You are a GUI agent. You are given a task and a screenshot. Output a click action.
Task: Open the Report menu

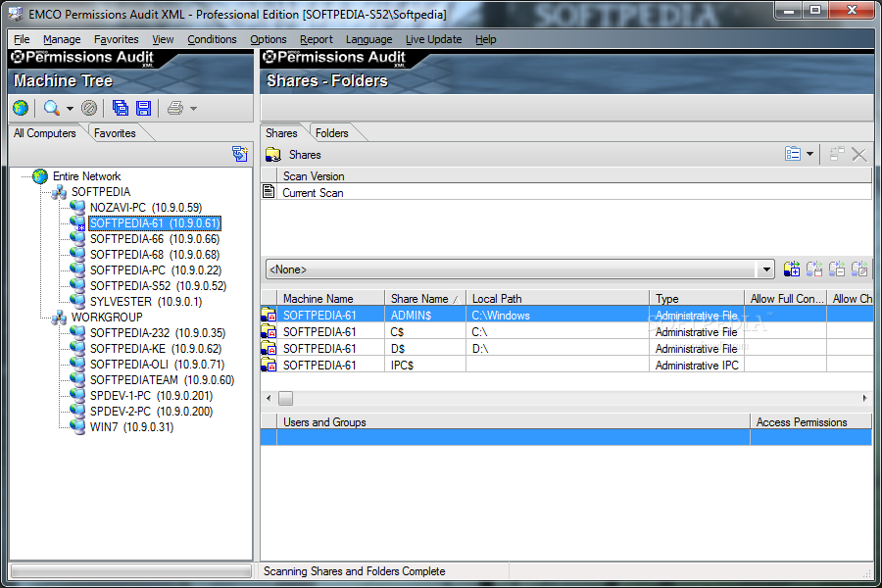pos(317,39)
